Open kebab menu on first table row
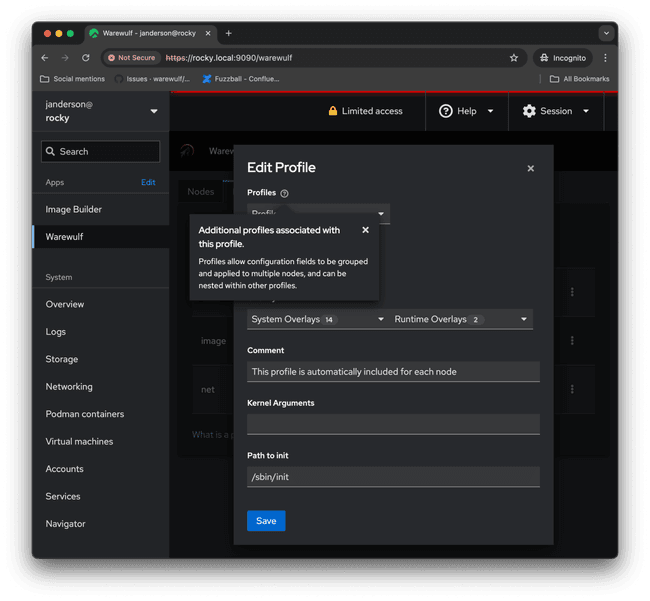Screen dimensions: 650x601 pos(572,292)
